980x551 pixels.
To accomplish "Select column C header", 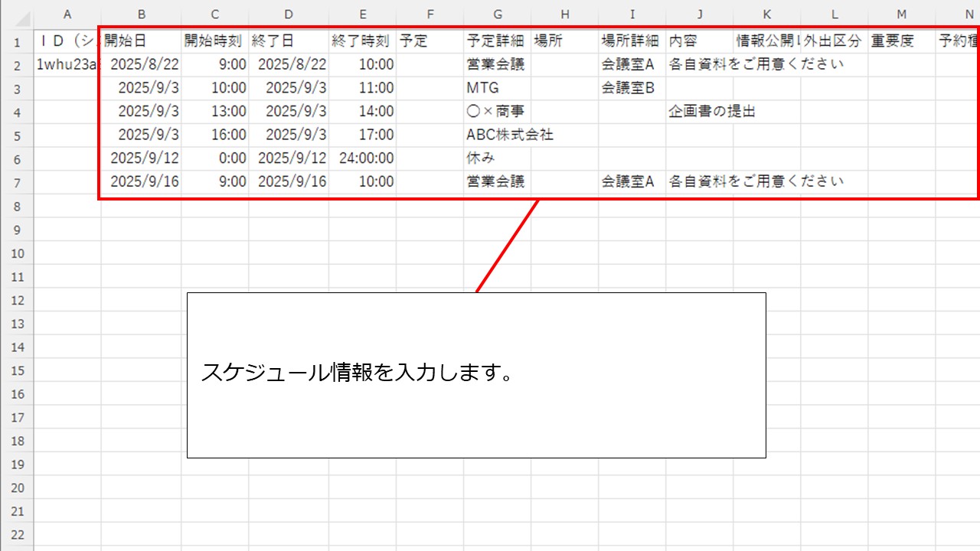I will [x=215, y=14].
